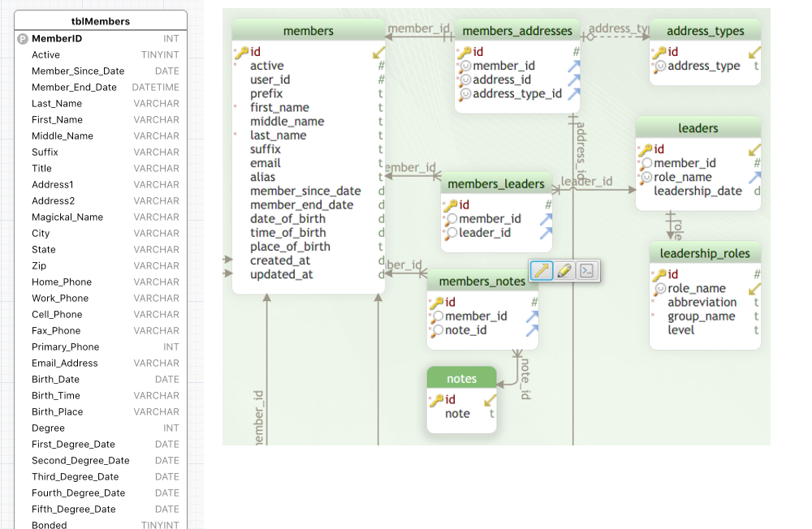The width and height of the screenshot is (812, 529).
Task: Click the updated_at column in members table
Action: coord(309,275)
